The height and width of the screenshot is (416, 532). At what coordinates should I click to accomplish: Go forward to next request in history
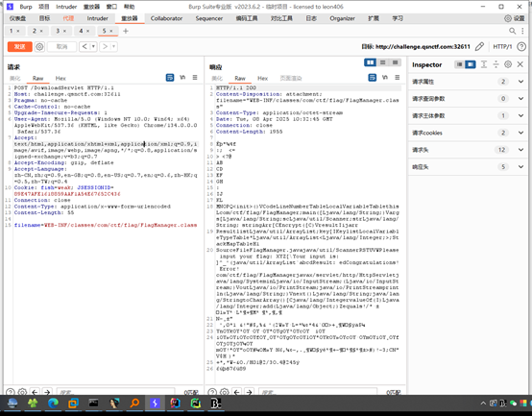point(105,46)
